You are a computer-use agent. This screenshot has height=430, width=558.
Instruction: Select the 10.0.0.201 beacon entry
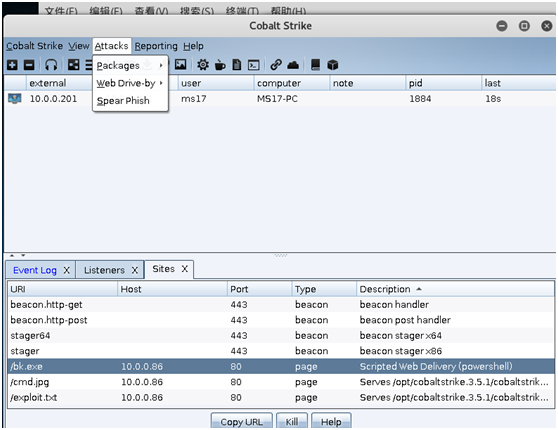280,99
